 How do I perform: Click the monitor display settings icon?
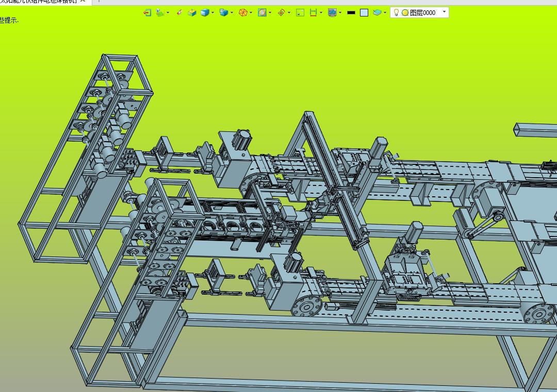click(332, 13)
